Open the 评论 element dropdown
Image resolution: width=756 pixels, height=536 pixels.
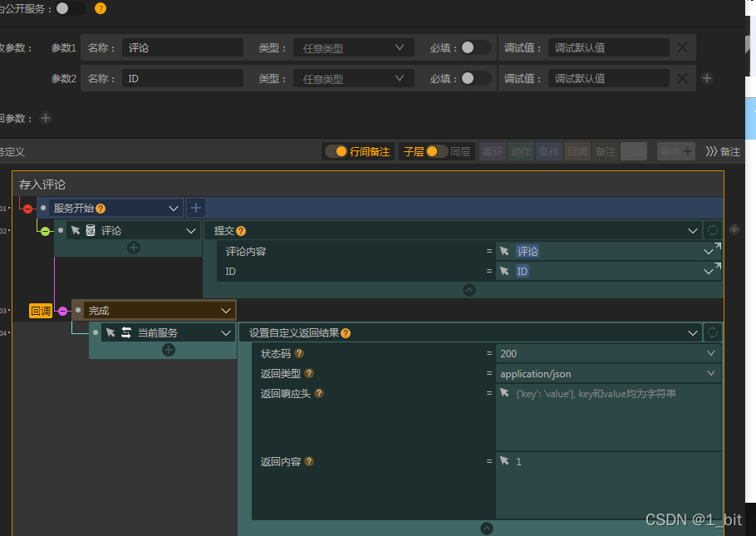click(191, 231)
